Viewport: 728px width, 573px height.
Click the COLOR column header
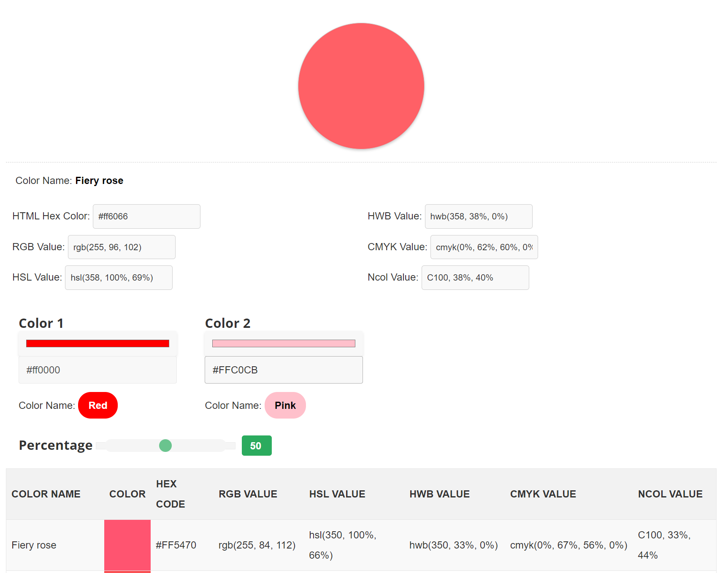(x=127, y=494)
